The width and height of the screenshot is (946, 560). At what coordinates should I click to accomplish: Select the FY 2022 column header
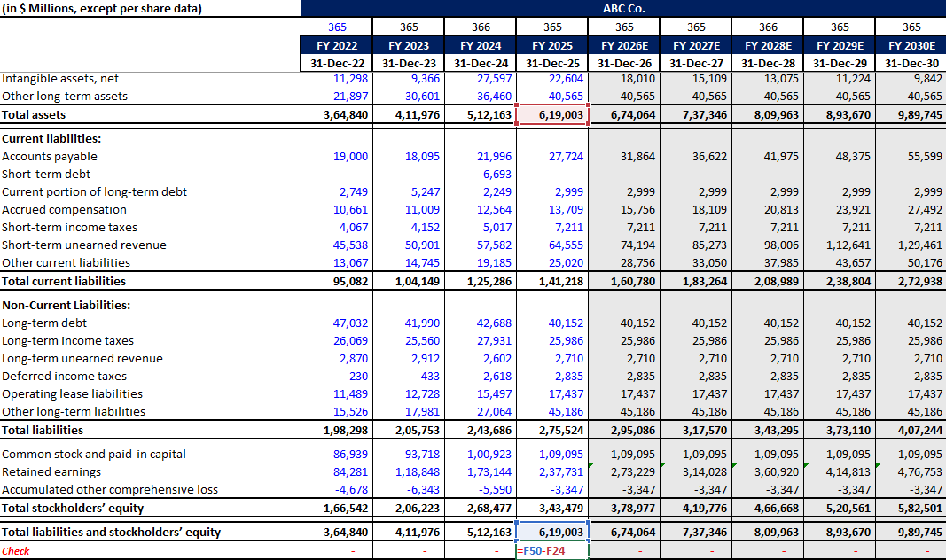337,45
